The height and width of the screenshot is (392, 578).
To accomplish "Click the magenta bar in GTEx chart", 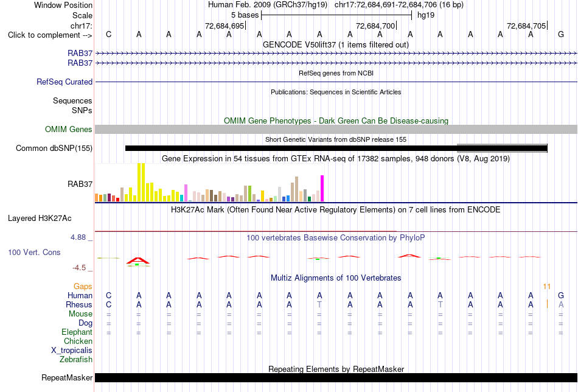I will [322, 189].
